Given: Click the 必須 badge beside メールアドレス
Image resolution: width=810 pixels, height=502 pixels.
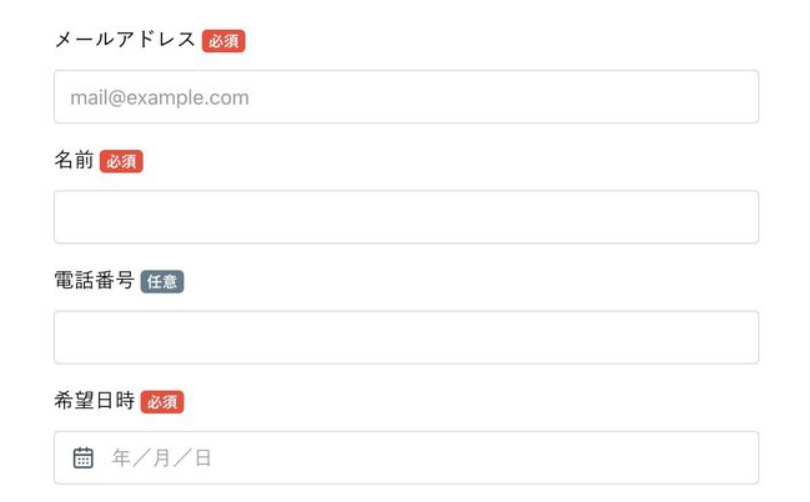Looking at the screenshot, I should (x=224, y=41).
